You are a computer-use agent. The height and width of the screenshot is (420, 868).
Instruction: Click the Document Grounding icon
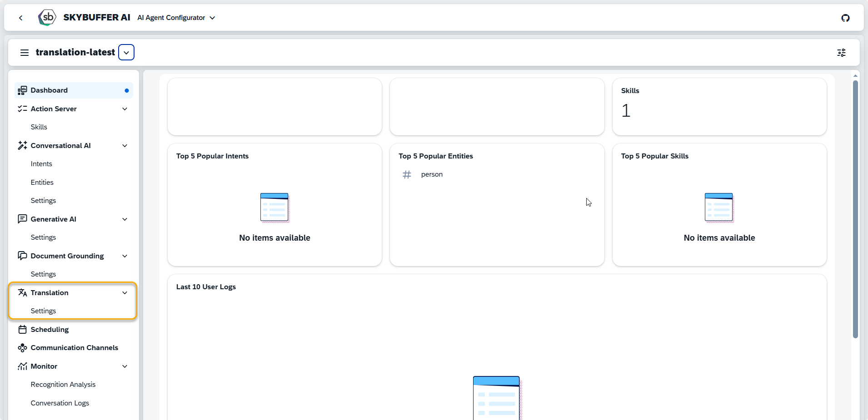coord(22,256)
